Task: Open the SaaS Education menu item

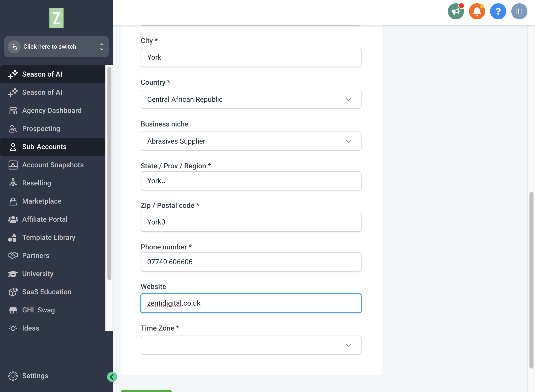Action: [x=53, y=292]
